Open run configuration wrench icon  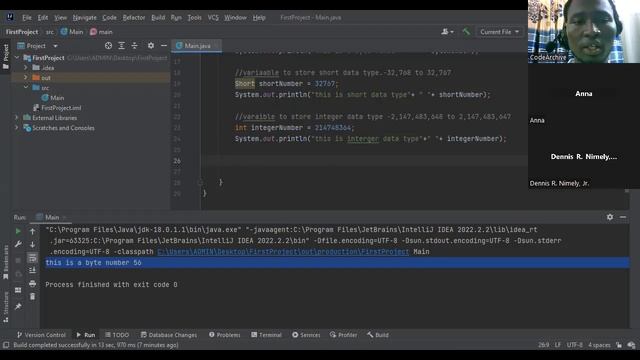point(18,244)
